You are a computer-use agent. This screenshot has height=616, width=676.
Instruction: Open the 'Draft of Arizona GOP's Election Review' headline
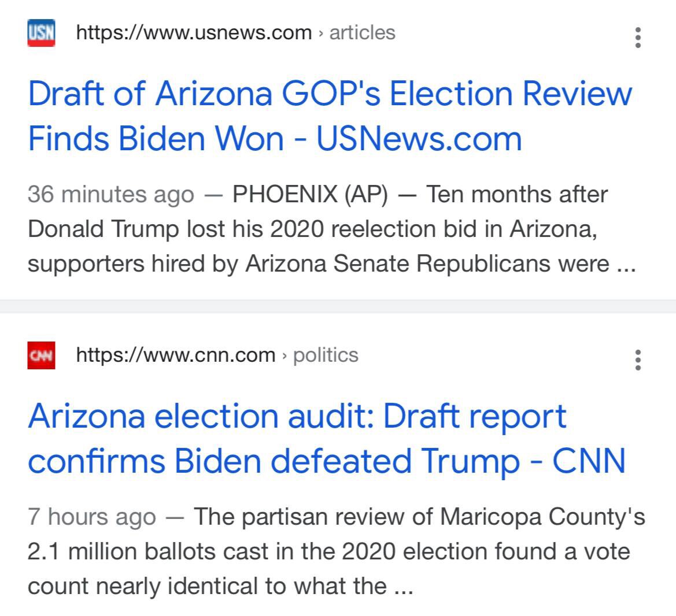[x=330, y=116]
